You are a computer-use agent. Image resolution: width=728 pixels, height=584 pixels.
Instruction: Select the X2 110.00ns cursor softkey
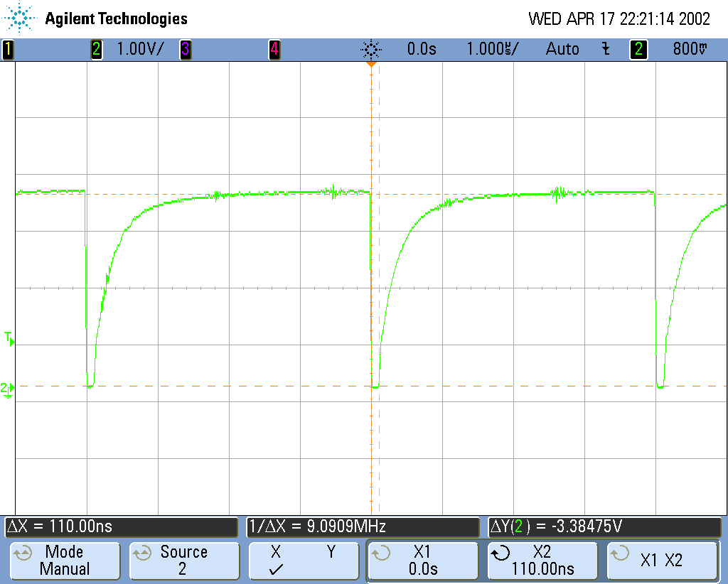click(x=542, y=560)
